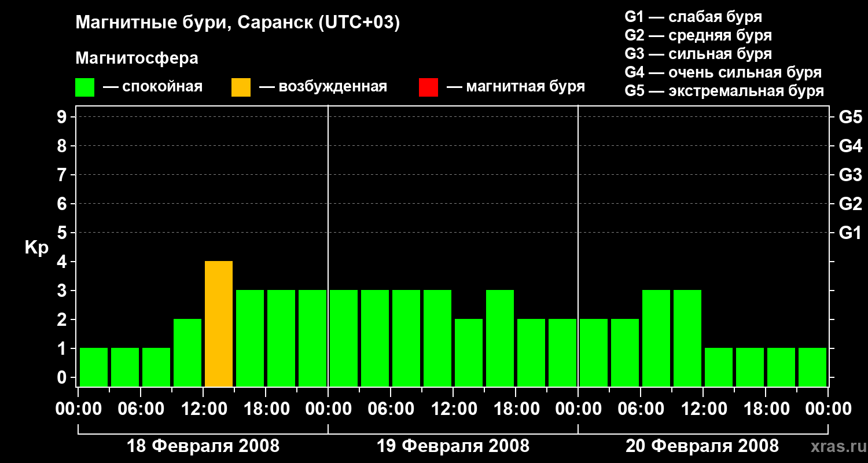
Task: Click the 'Kp' axis title
Action: point(36,248)
